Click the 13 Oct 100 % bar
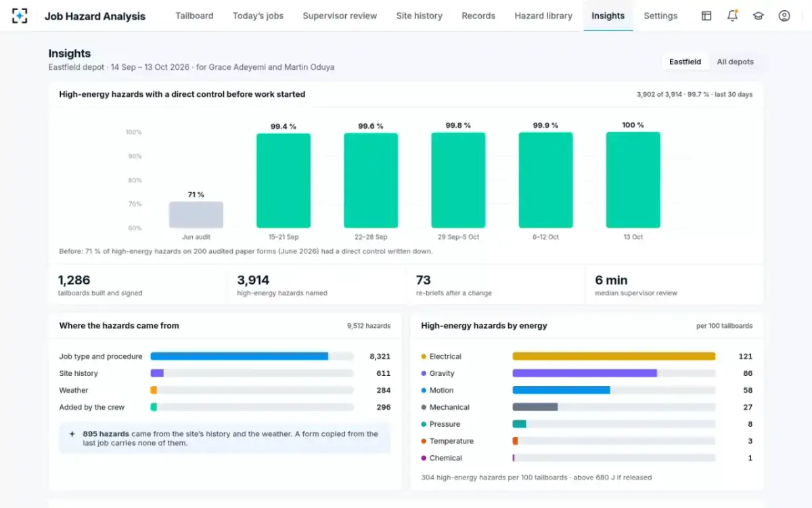This screenshot has height=508, width=812. point(633,180)
